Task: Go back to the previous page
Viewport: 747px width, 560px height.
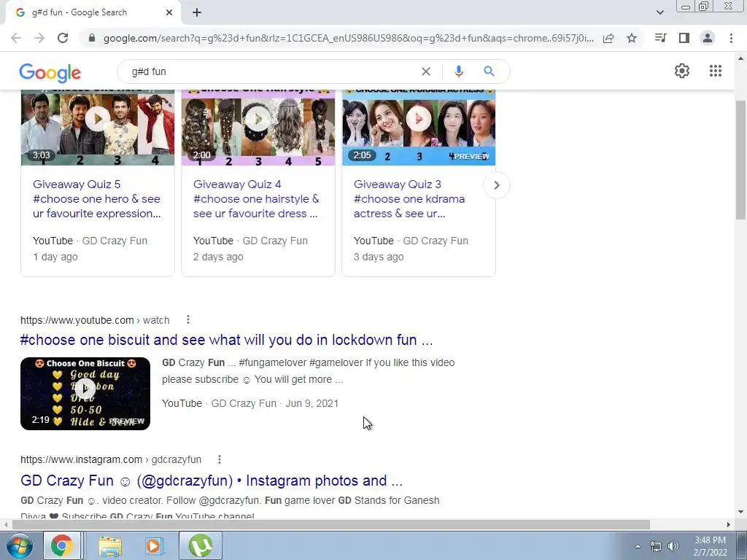Action: point(16,38)
